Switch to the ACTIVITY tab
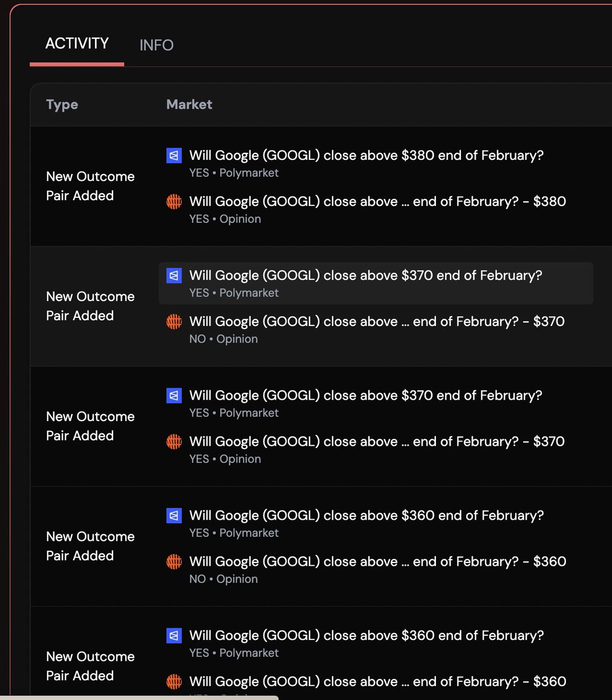The image size is (612, 700). click(x=77, y=44)
